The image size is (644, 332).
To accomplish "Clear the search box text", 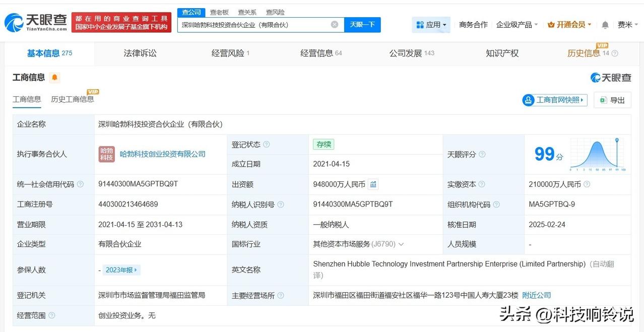I will (335, 24).
